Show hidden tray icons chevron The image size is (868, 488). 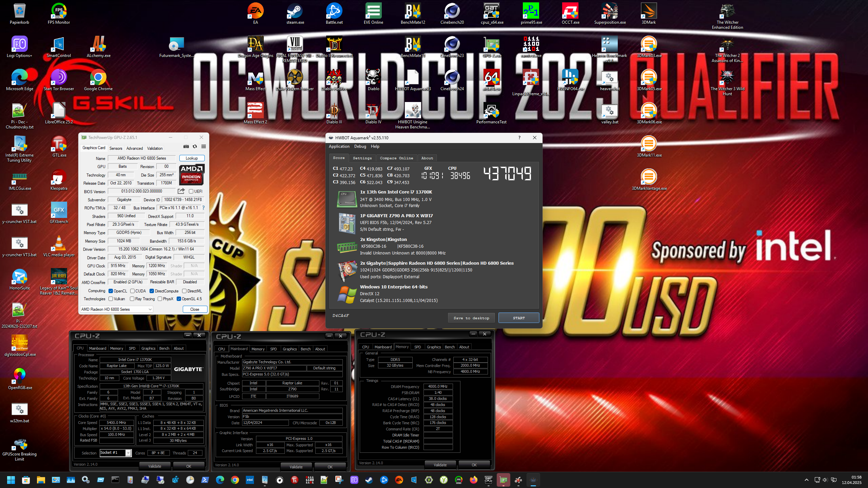click(807, 480)
